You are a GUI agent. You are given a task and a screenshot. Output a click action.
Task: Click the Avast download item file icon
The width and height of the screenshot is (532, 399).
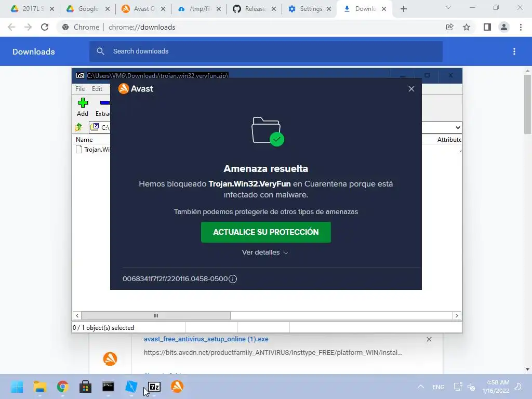point(110,358)
